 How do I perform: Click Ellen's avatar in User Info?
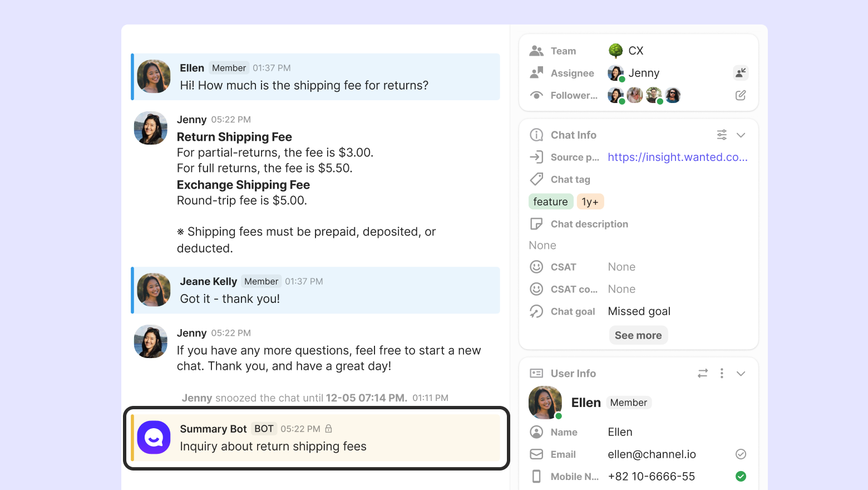[x=545, y=403]
